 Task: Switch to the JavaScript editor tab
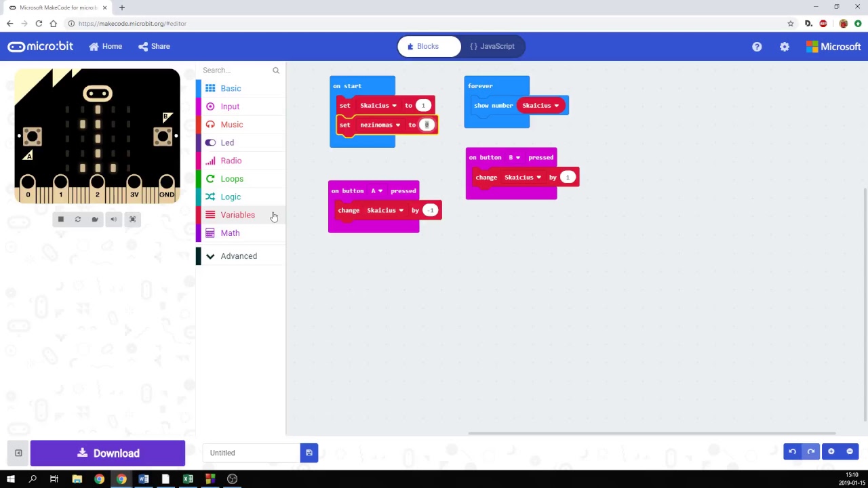pos(492,46)
